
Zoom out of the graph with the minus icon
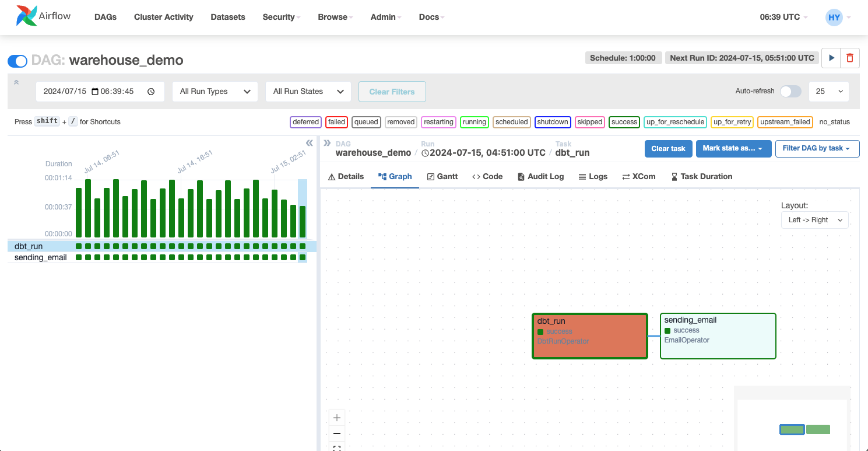pos(336,433)
